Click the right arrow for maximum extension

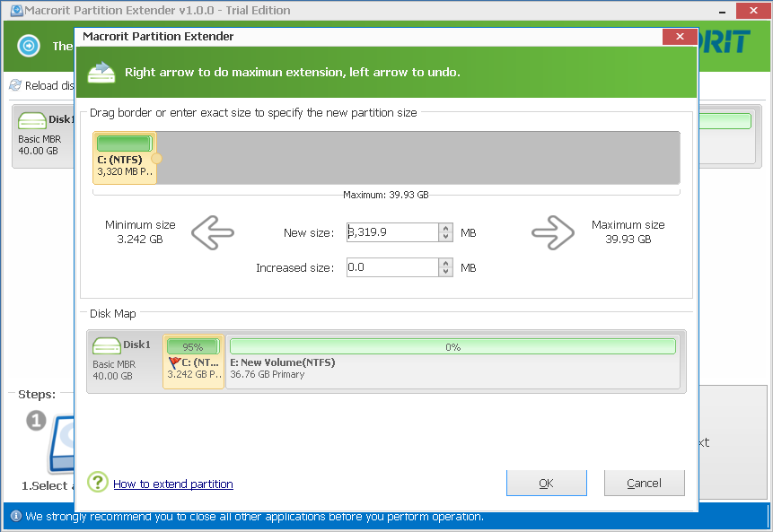coord(553,232)
